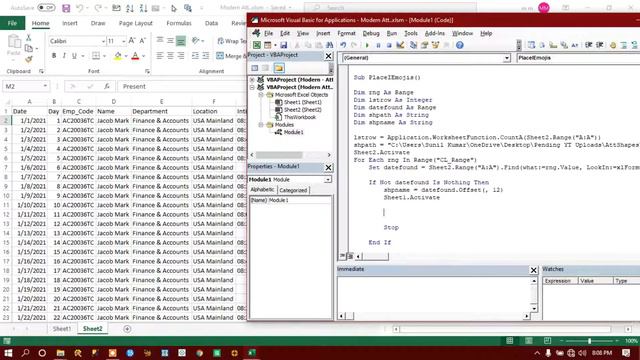Open the Calibri font name dropdown
This screenshot has height=360, width=640.
click(103, 41)
